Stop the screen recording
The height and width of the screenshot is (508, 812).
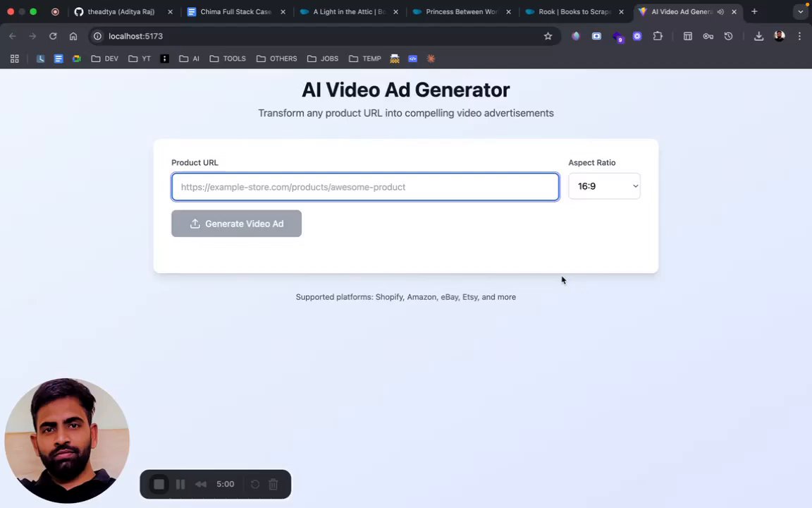(159, 484)
